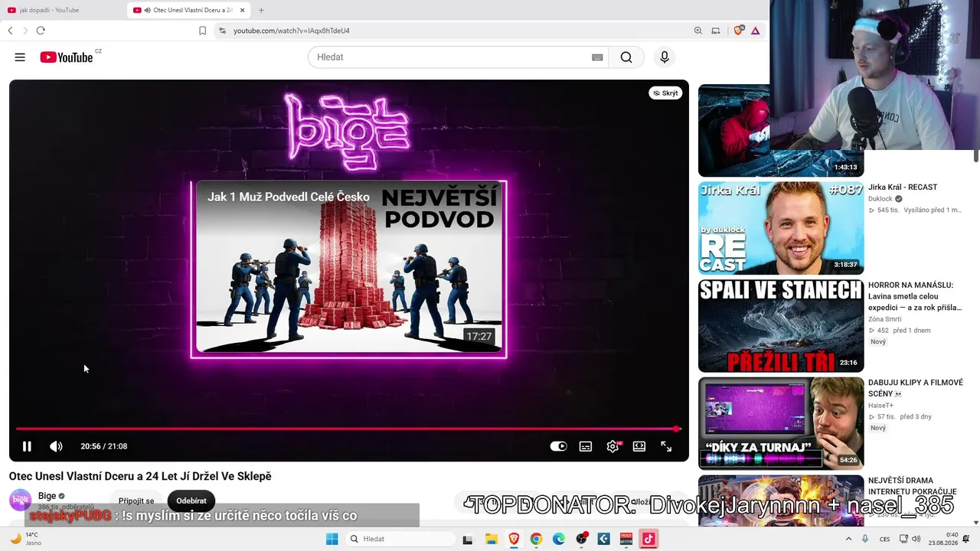Viewport: 980px width, 551px height.
Task: Enter fullscreen mode
Action: [x=666, y=446]
